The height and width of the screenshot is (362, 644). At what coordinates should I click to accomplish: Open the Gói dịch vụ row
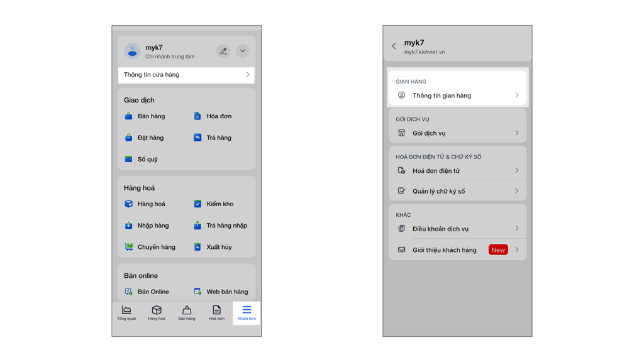[x=457, y=133]
